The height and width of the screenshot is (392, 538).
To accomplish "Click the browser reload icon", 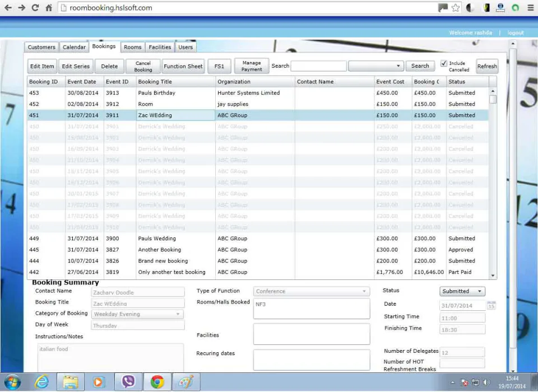I will click(x=35, y=7).
